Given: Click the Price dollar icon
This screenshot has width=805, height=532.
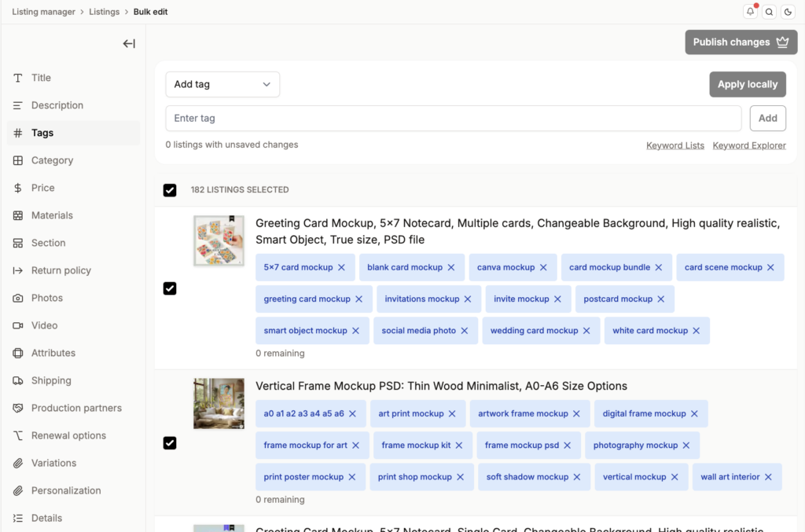Looking at the screenshot, I should click(x=18, y=188).
